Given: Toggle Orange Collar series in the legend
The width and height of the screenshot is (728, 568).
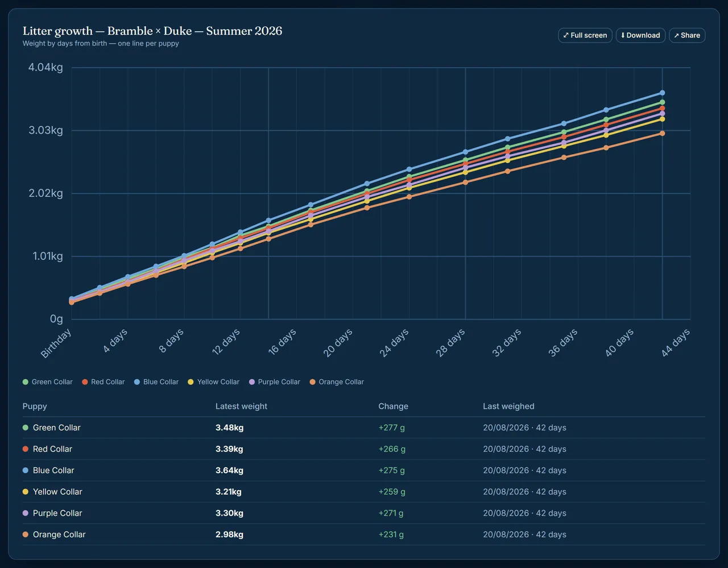Looking at the screenshot, I should point(337,382).
